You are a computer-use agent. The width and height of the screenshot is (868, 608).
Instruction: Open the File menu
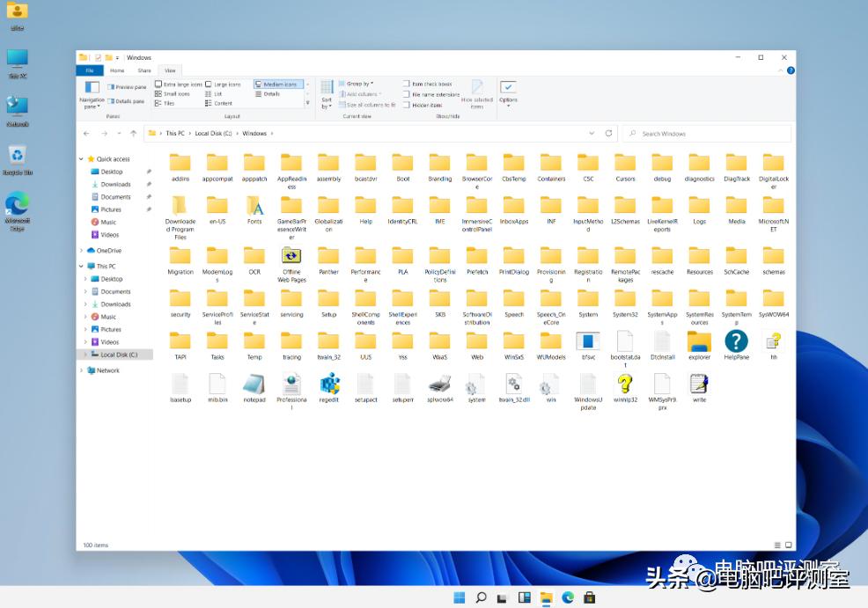coord(91,70)
